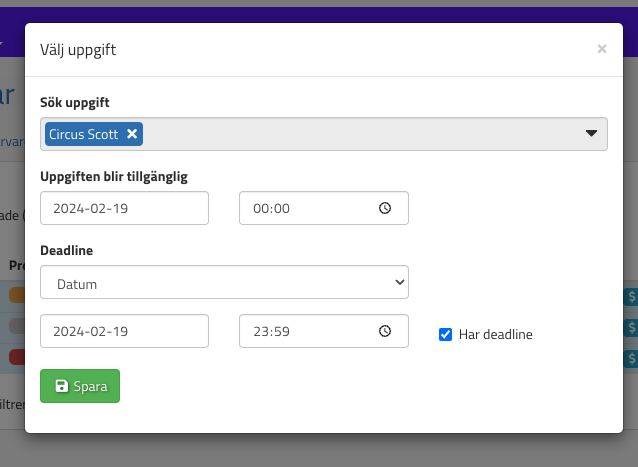Focus the availability date field
The width and height of the screenshot is (638, 467).
click(124, 209)
